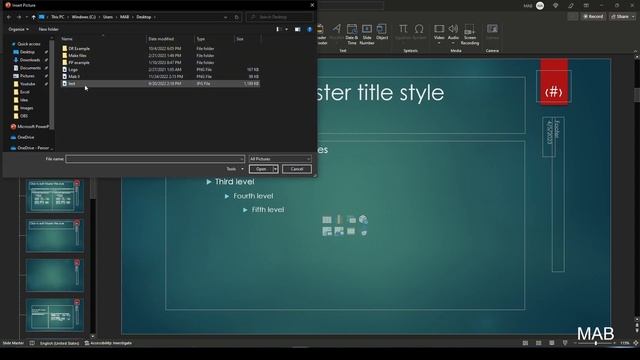640x360 pixels.
Task: Select OneDrive in navigation pane
Action: coord(26,137)
